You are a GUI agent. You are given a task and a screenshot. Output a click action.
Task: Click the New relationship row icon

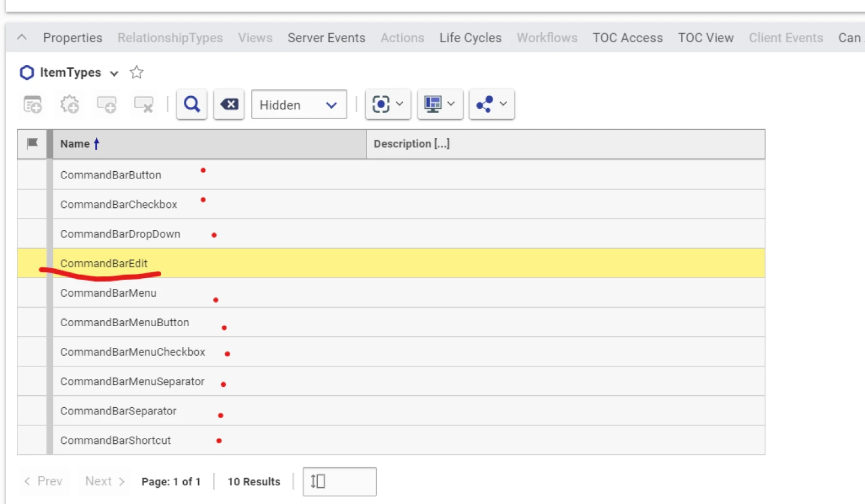click(33, 105)
